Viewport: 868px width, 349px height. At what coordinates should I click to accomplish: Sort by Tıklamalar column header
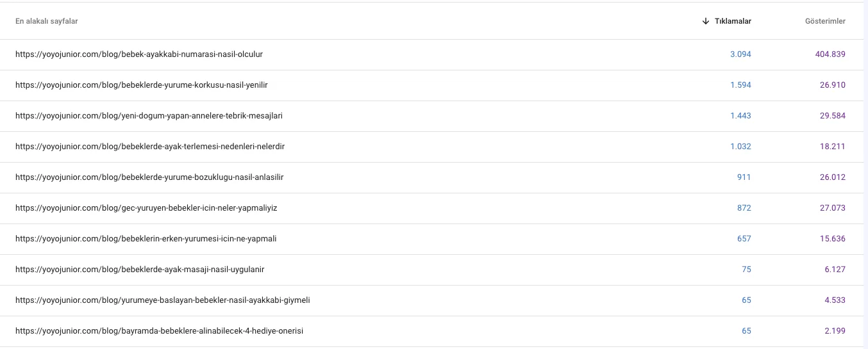click(733, 21)
